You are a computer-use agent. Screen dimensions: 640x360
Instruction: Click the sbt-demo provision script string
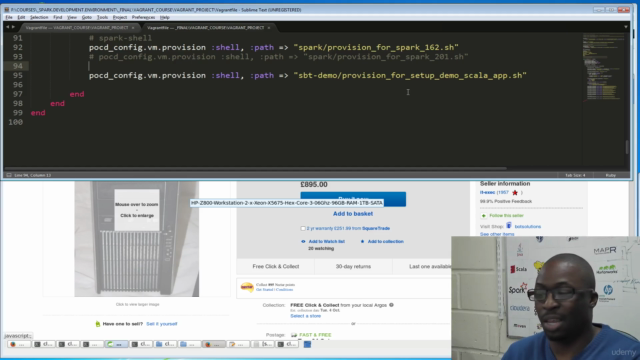410,76
